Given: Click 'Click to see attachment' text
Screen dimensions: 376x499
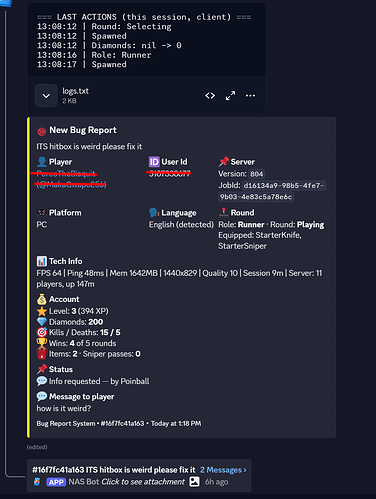Looking at the screenshot, I should click(x=143, y=482).
